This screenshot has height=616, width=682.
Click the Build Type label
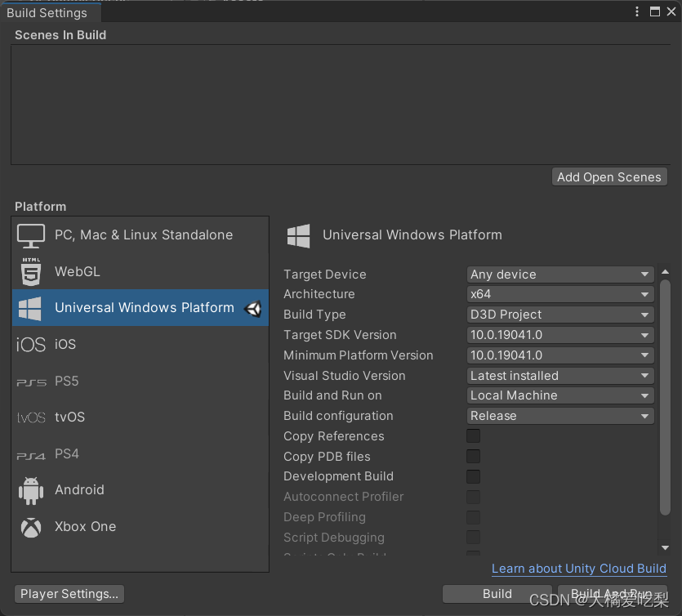pyautogui.click(x=315, y=315)
